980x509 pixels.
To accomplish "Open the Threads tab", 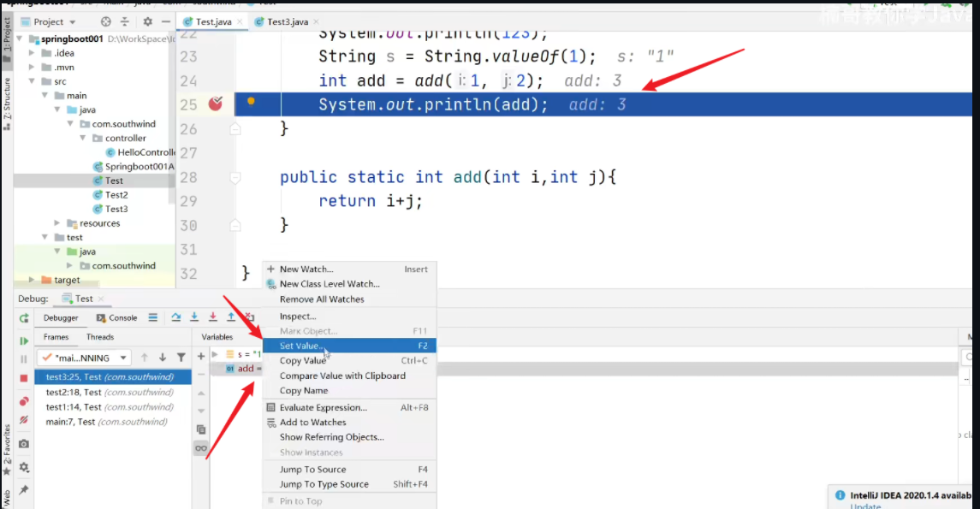I will coord(100,337).
